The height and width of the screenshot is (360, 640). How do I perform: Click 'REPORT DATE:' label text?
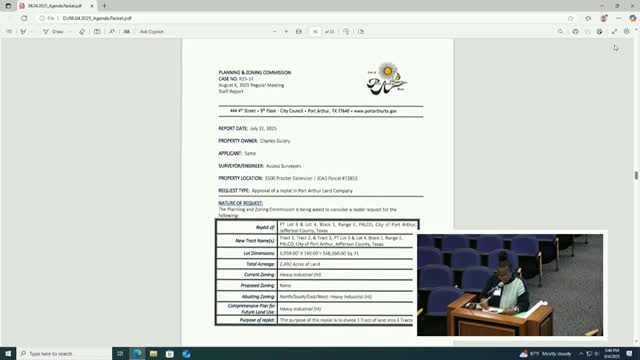click(x=233, y=128)
